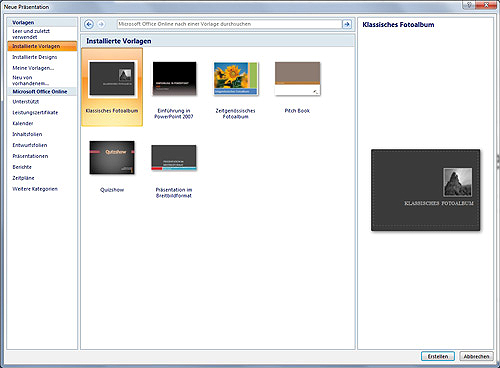Click the Erstellen button
This screenshot has height=368, width=500.
(x=438, y=356)
